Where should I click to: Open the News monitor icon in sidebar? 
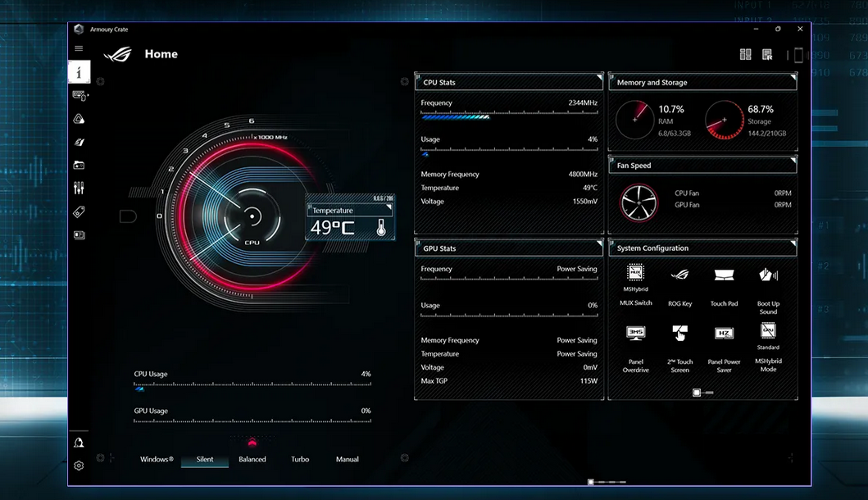point(80,234)
